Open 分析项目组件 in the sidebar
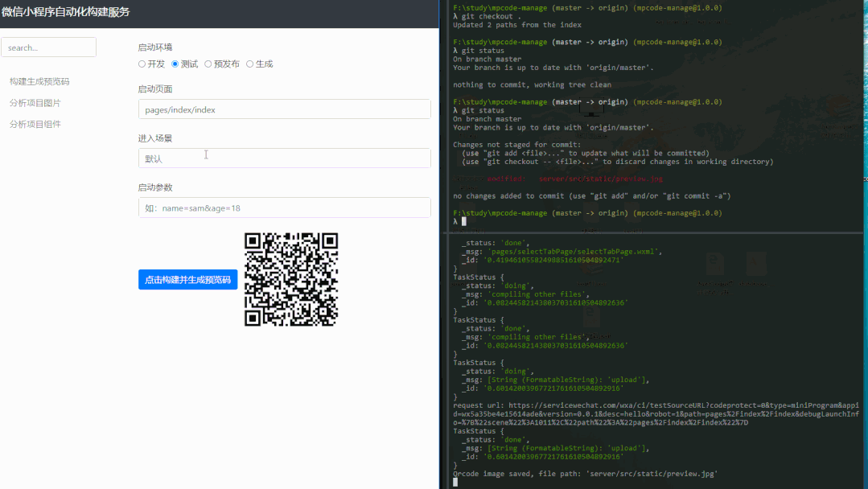 [35, 124]
